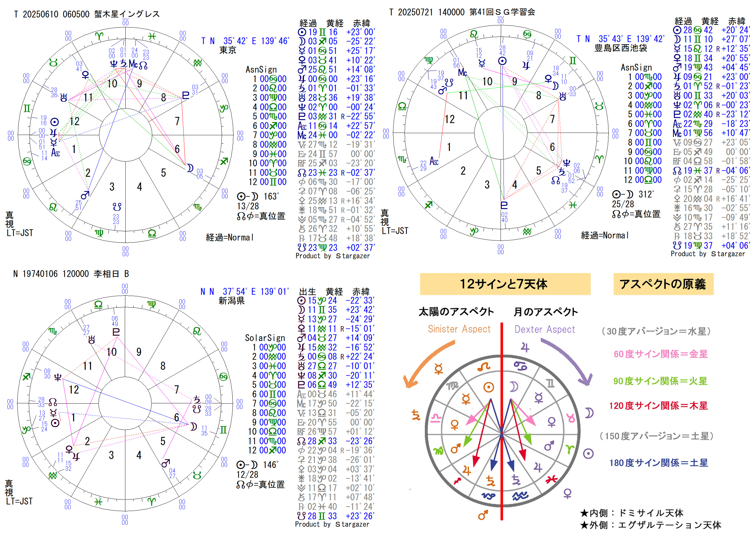Click the Sun-Moon 312° angle value

tap(646, 194)
